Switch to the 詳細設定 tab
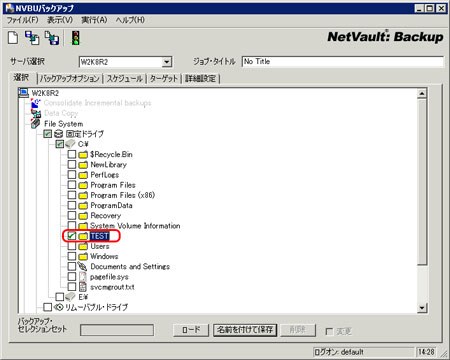This screenshot has height=360, width=450. 201,79
